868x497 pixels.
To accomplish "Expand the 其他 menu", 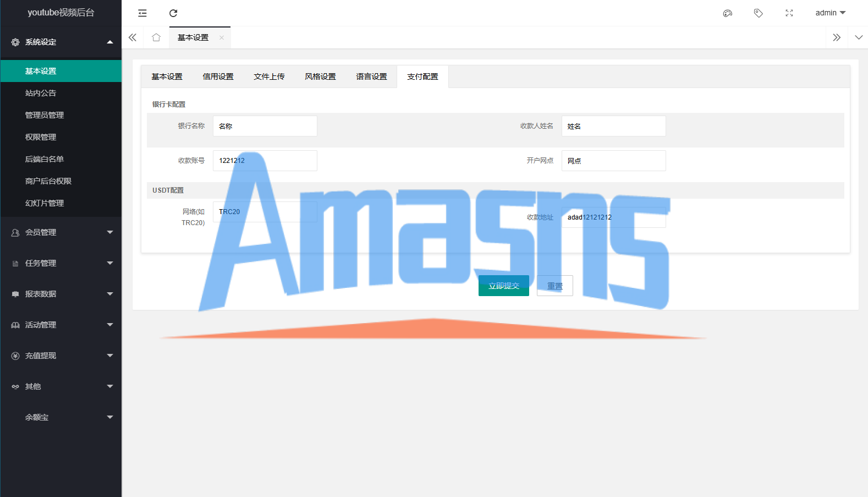I will point(61,386).
